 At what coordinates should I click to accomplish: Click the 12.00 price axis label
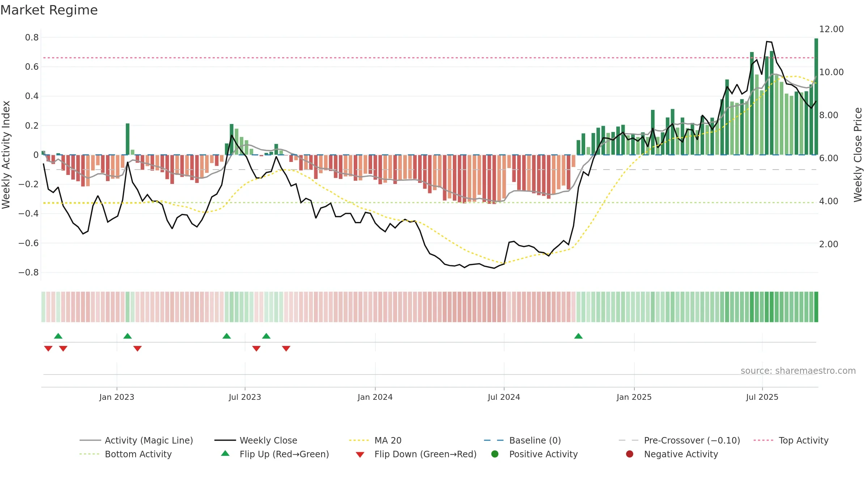831,29
